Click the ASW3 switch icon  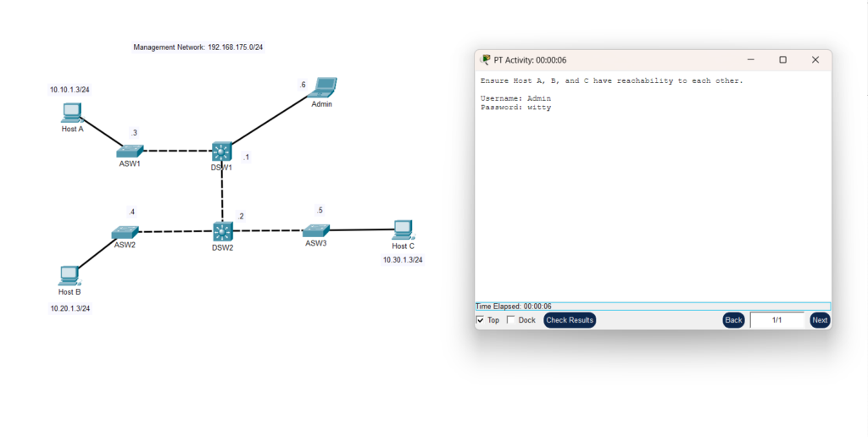(x=316, y=230)
